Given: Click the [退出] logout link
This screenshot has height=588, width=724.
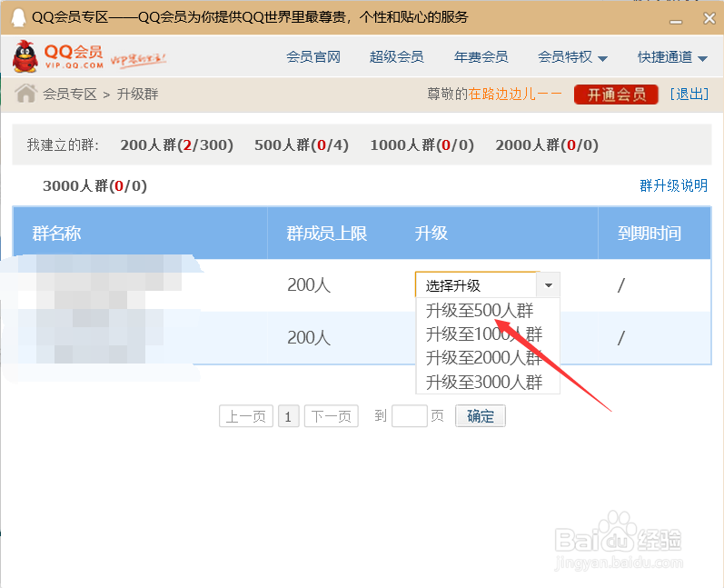Looking at the screenshot, I should [689, 95].
